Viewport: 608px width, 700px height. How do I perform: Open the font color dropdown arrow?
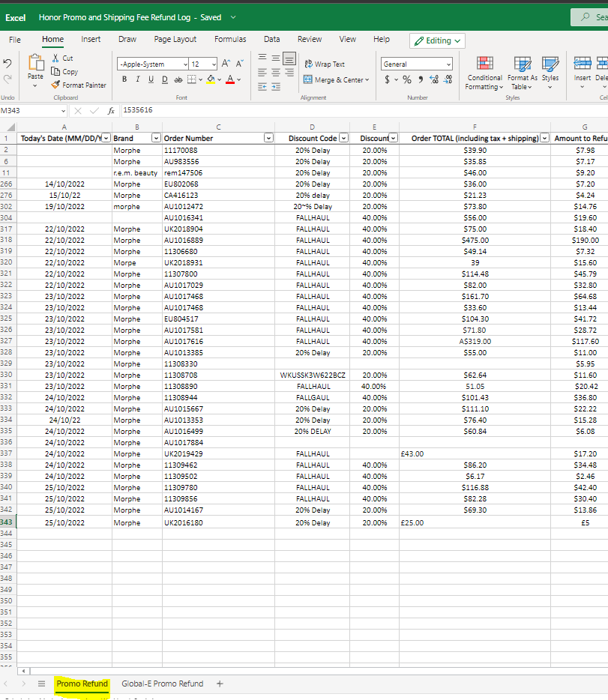(x=239, y=80)
